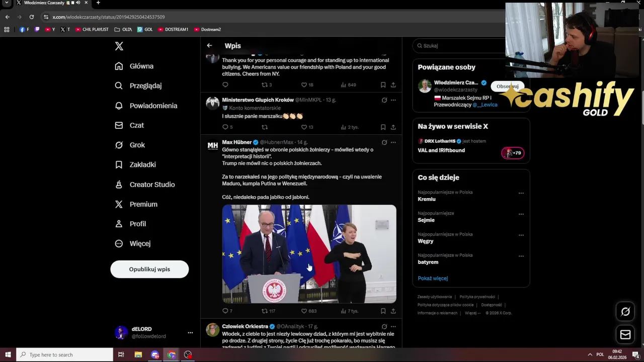Open more options for batyrem trend
This screenshot has height=362, width=644.
pos(521,256)
